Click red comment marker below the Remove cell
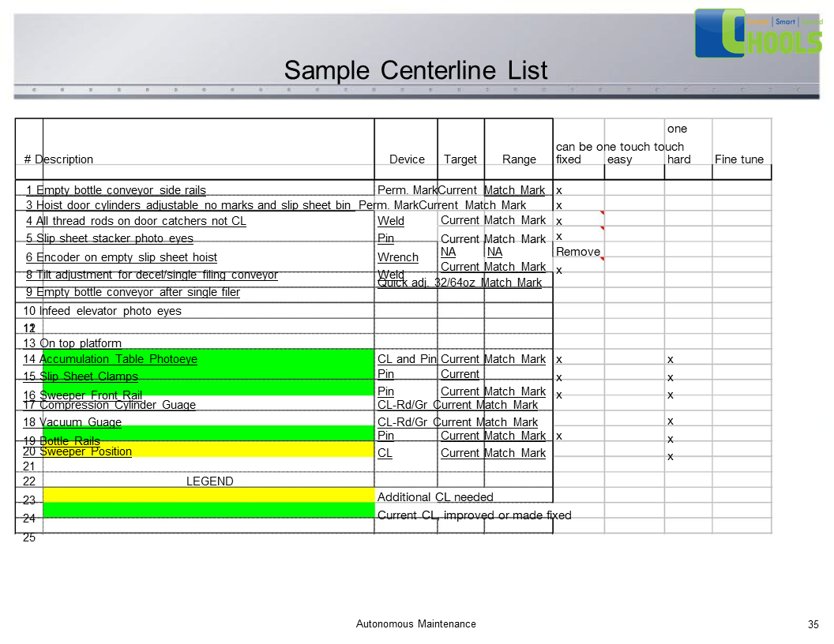Screen dimensions: 834x644 pyautogui.click(x=602, y=259)
